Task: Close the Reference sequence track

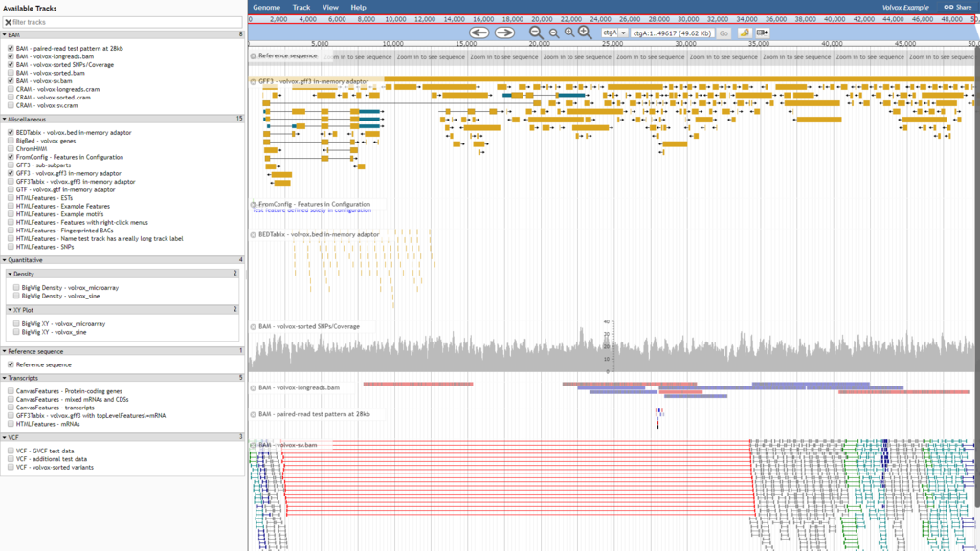Action: 253,55
